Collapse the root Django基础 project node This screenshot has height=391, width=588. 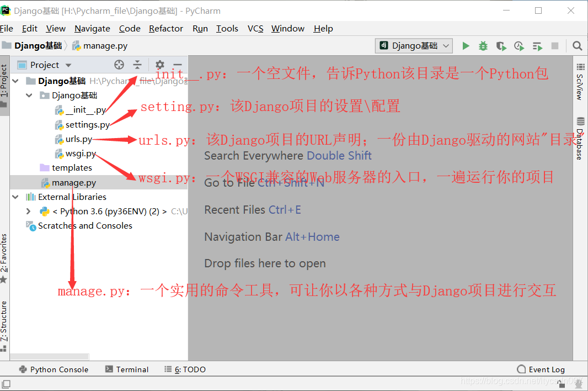(x=15, y=81)
